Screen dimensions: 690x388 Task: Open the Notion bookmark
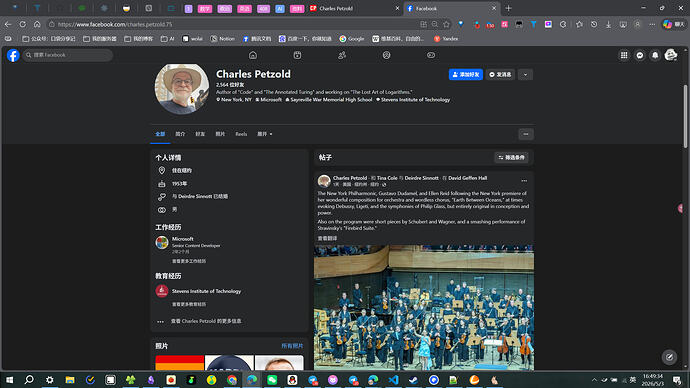click(223, 39)
